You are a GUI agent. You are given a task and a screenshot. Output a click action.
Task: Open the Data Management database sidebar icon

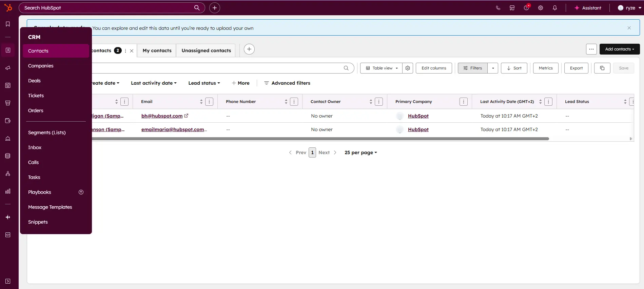pos(8,156)
